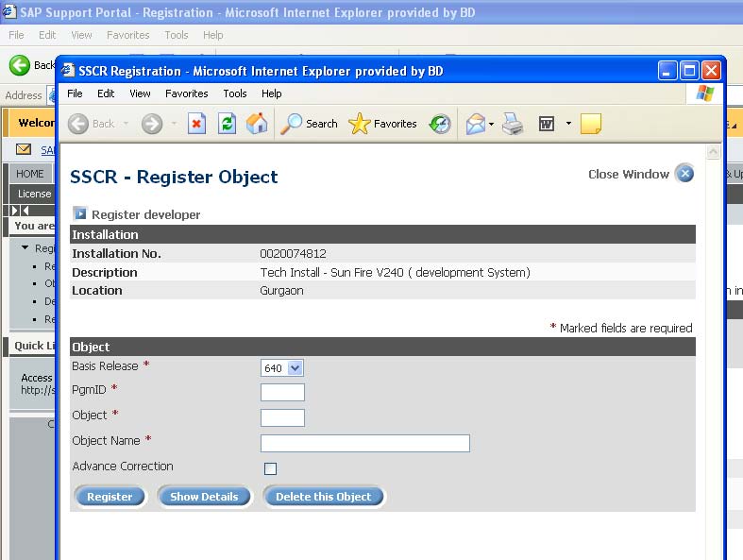Viewport: 743px width, 560px height.
Task: Click the Edit with Word icon
Action: tap(547, 125)
